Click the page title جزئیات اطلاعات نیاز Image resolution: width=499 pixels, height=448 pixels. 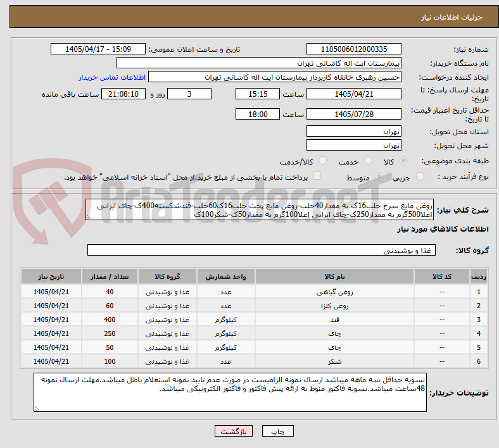click(452, 17)
